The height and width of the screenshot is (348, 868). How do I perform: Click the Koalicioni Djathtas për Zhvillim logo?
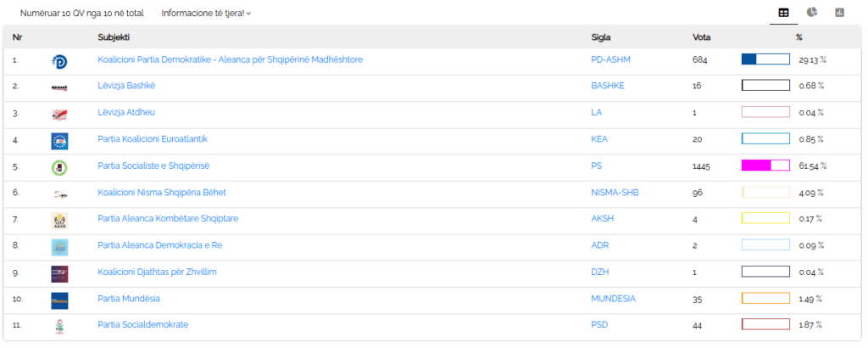pyautogui.click(x=59, y=273)
